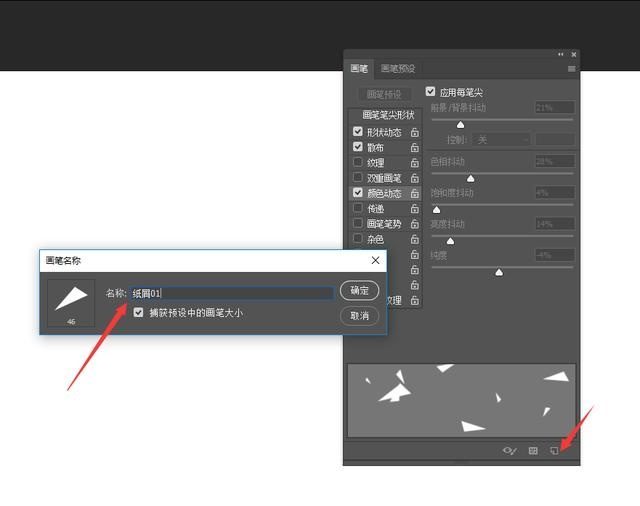Close the 画笔名称 dialog with X
The height and width of the screenshot is (506, 640).
click(376, 260)
